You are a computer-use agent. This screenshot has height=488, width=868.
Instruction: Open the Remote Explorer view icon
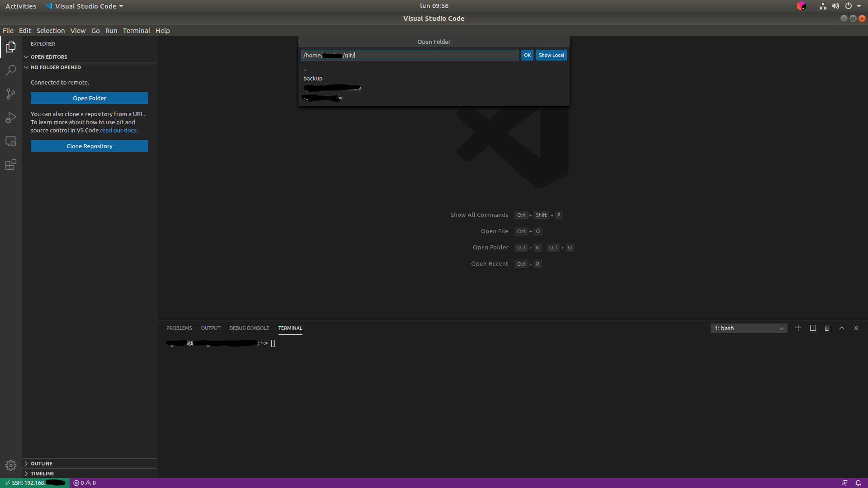click(11, 141)
